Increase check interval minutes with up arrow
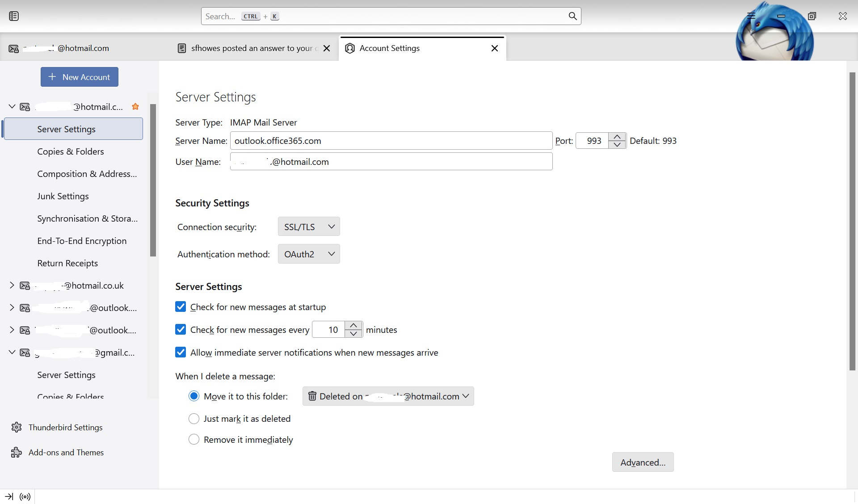 [x=353, y=325]
